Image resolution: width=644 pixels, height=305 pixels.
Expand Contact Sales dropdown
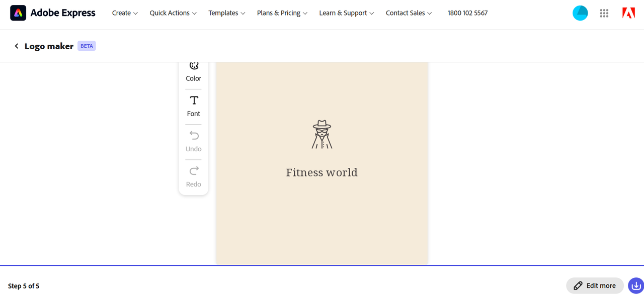tap(409, 13)
